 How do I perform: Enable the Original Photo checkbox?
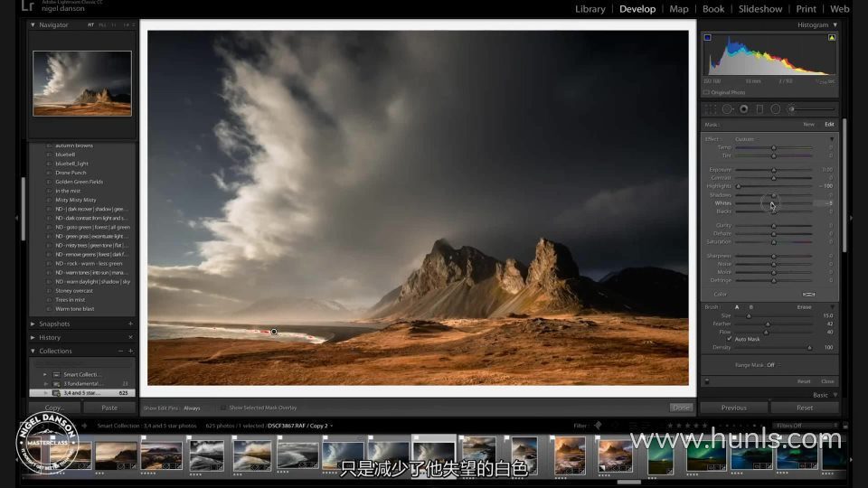(706, 92)
